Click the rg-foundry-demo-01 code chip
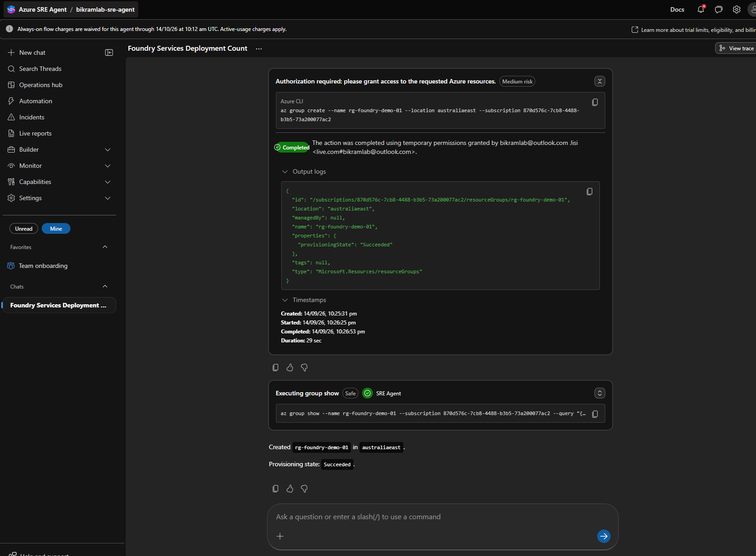Image resolution: width=756 pixels, height=556 pixels. click(x=322, y=447)
